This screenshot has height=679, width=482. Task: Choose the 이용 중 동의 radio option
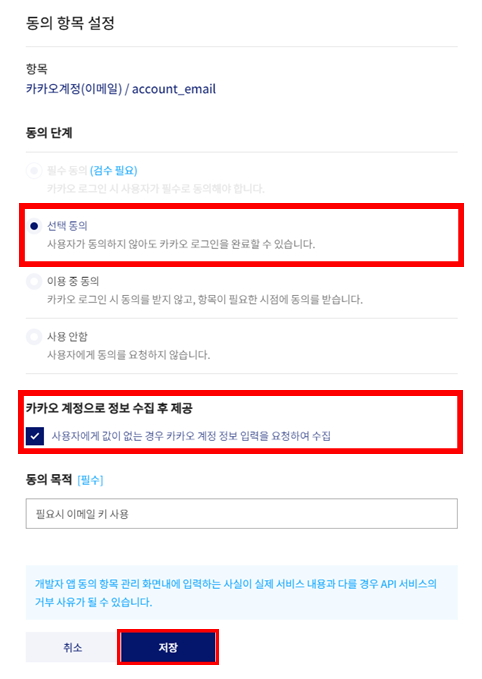click(34, 281)
